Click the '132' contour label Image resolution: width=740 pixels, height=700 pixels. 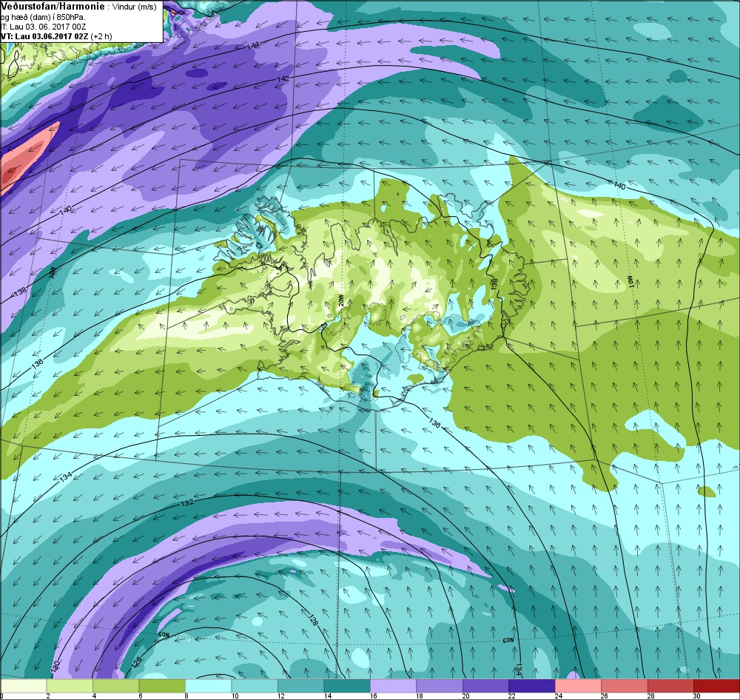coord(187,503)
